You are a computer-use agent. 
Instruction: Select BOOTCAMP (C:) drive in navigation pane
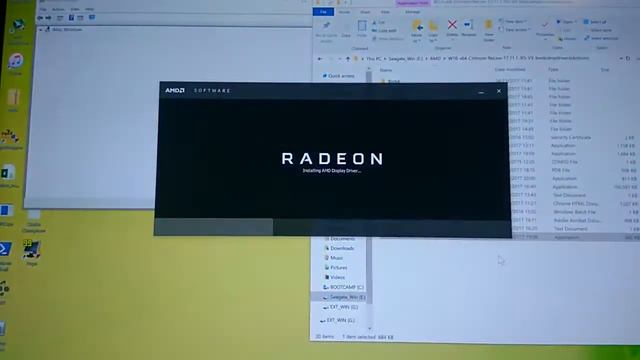click(343, 287)
